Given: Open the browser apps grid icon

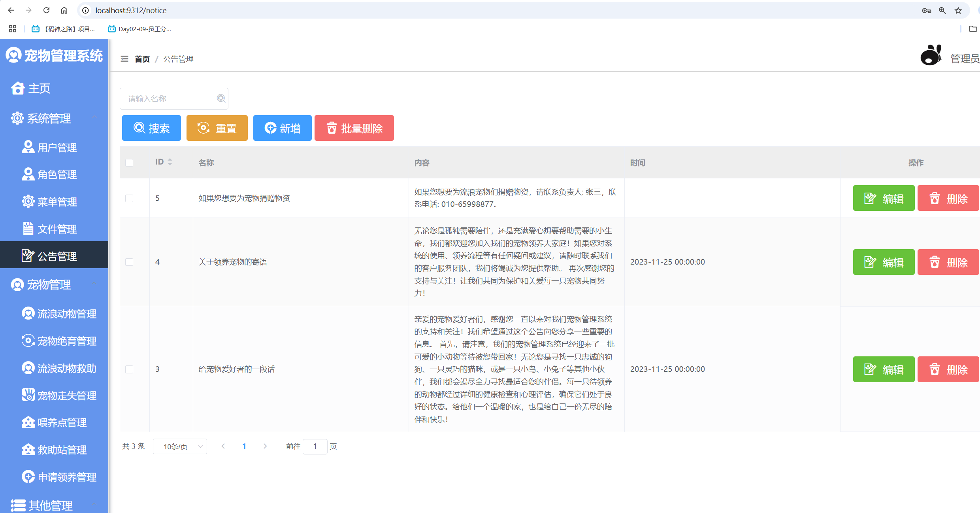Looking at the screenshot, I should pyautogui.click(x=13, y=28).
